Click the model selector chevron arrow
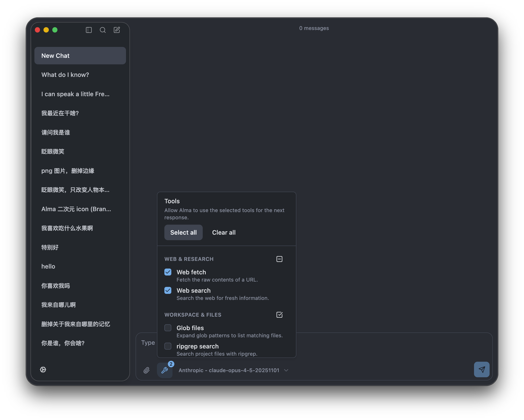The image size is (524, 420). 286,370
